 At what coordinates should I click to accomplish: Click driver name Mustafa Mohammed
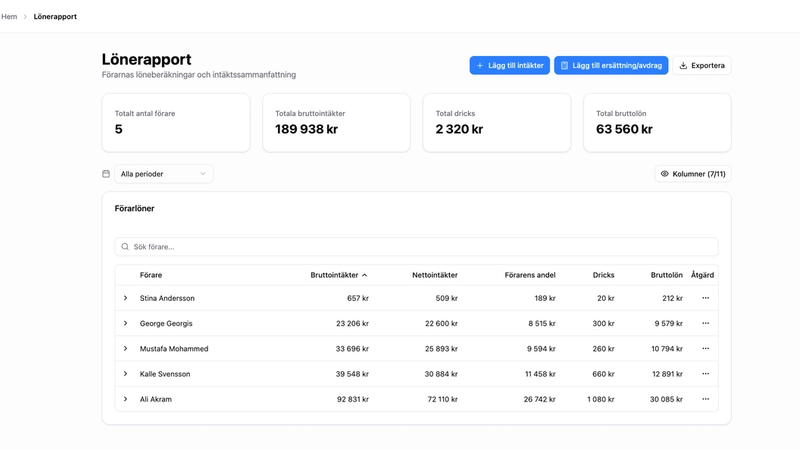[x=174, y=348]
